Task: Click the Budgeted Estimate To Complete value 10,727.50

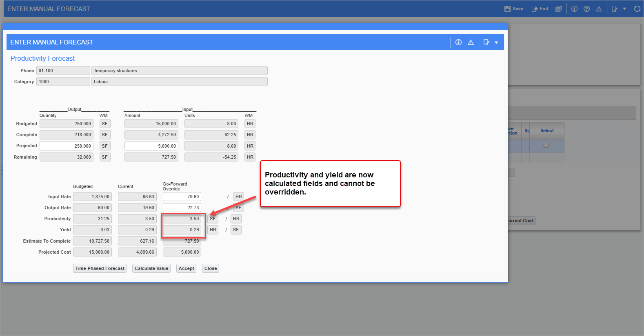Action: (x=92, y=241)
